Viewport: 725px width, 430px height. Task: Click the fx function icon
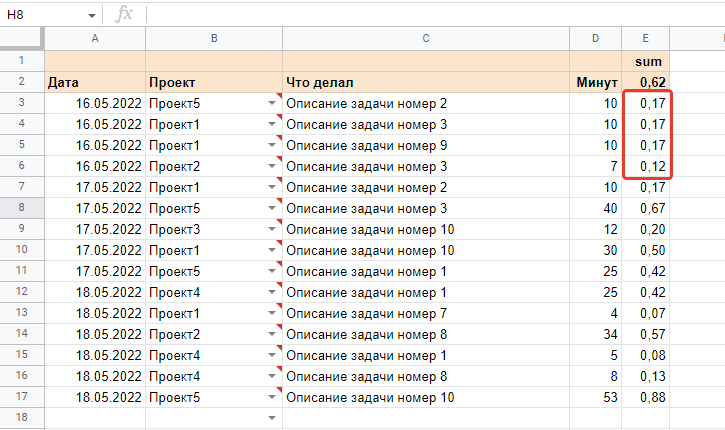pos(124,15)
